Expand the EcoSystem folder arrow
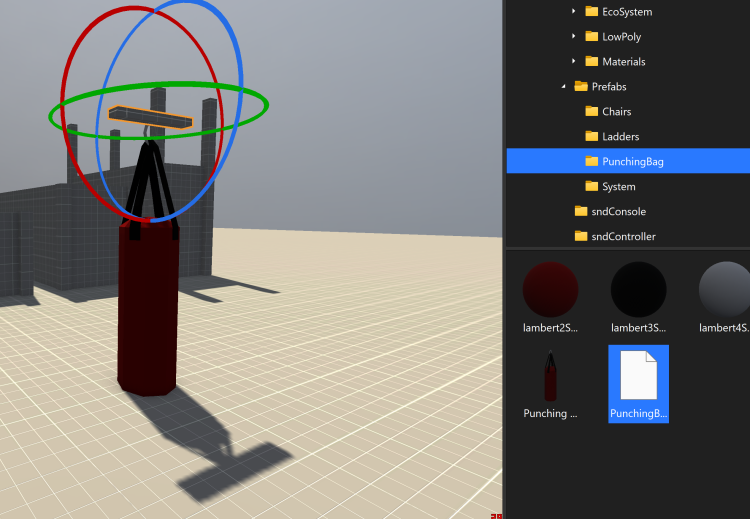This screenshot has height=519, width=750. tap(574, 12)
